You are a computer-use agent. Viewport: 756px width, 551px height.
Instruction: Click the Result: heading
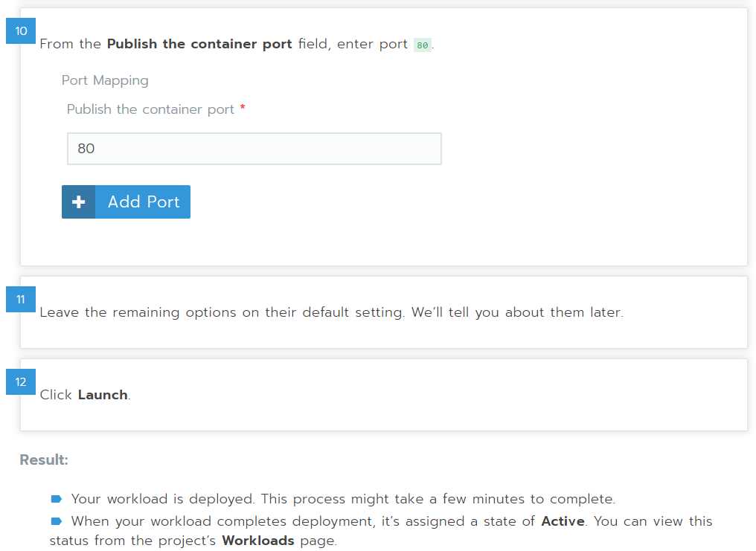[44, 460]
